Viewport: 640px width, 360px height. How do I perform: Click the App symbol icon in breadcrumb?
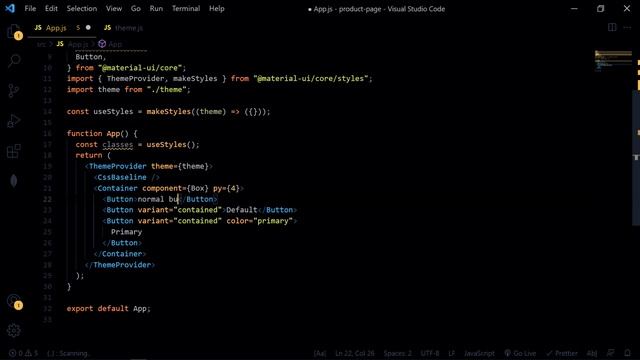tap(102, 44)
